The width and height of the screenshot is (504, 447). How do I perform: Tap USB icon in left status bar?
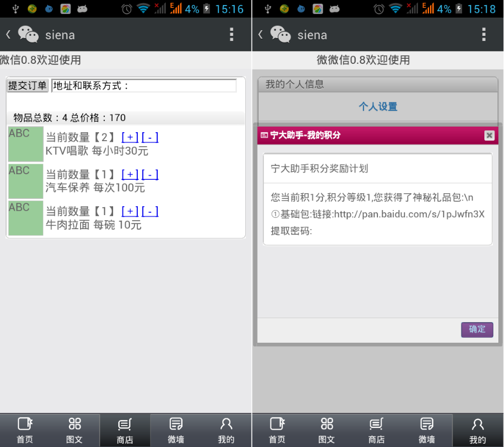pos(16,9)
